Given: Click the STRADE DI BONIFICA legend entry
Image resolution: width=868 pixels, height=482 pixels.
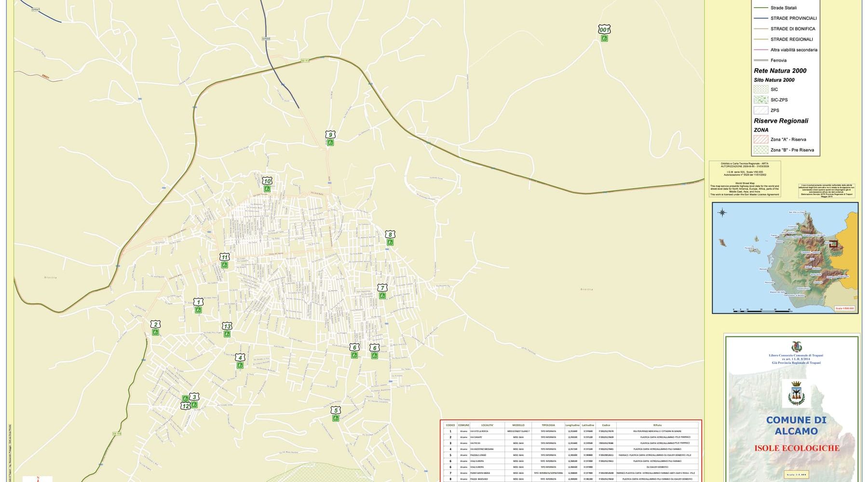Looking at the screenshot, I should click(x=785, y=29).
